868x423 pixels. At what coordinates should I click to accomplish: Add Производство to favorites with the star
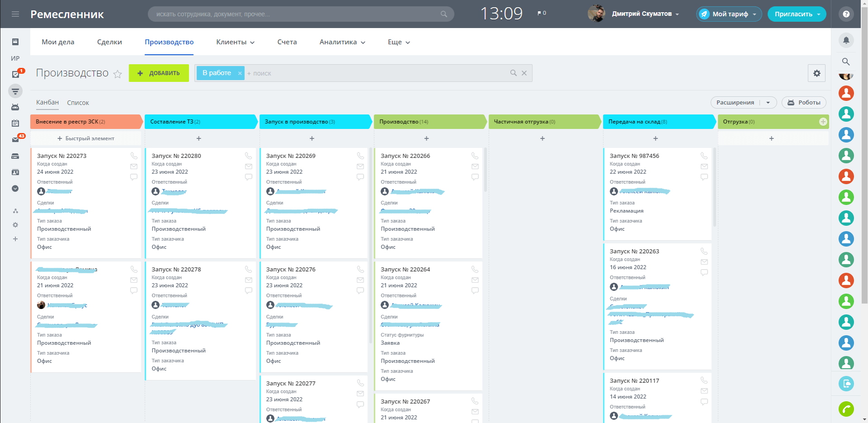click(x=118, y=74)
